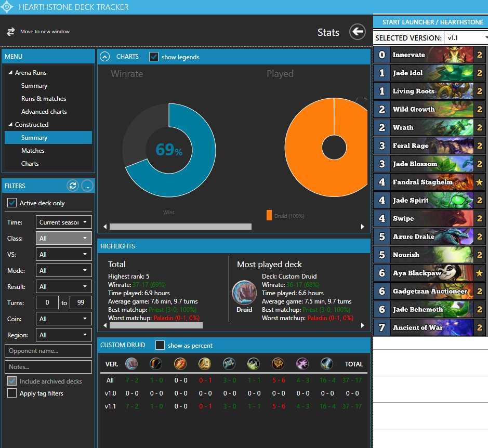Image resolution: width=488 pixels, height=448 pixels.
Task: Open Arena Runs Summary
Action: tap(34, 86)
